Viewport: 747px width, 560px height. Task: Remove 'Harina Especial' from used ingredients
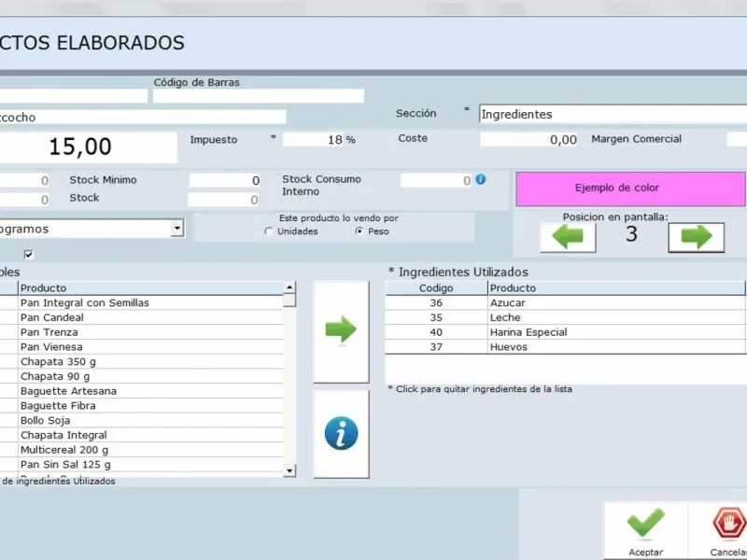[565, 332]
